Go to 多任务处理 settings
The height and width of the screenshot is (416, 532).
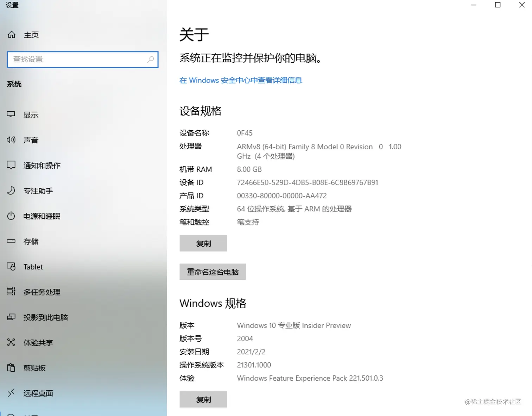pos(42,292)
